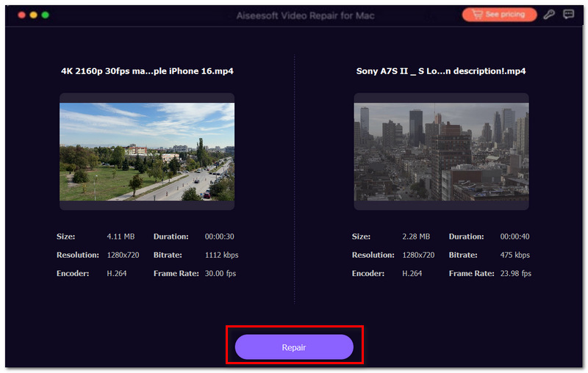Select the Sony A7S II sample thumbnail

[x=442, y=152]
